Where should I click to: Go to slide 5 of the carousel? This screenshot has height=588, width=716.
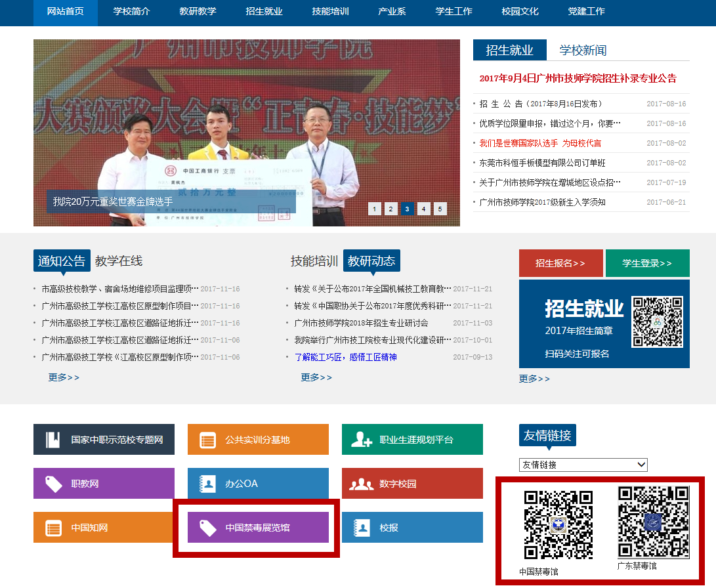click(440, 209)
